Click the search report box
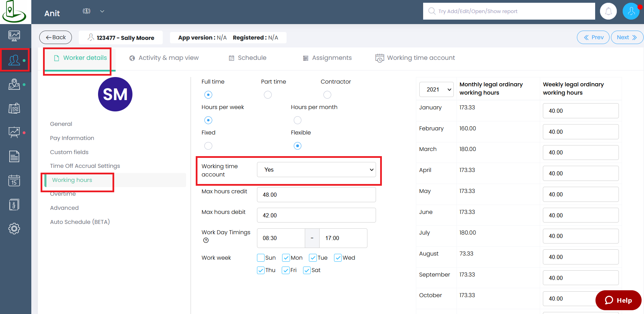 [x=509, y=11]
